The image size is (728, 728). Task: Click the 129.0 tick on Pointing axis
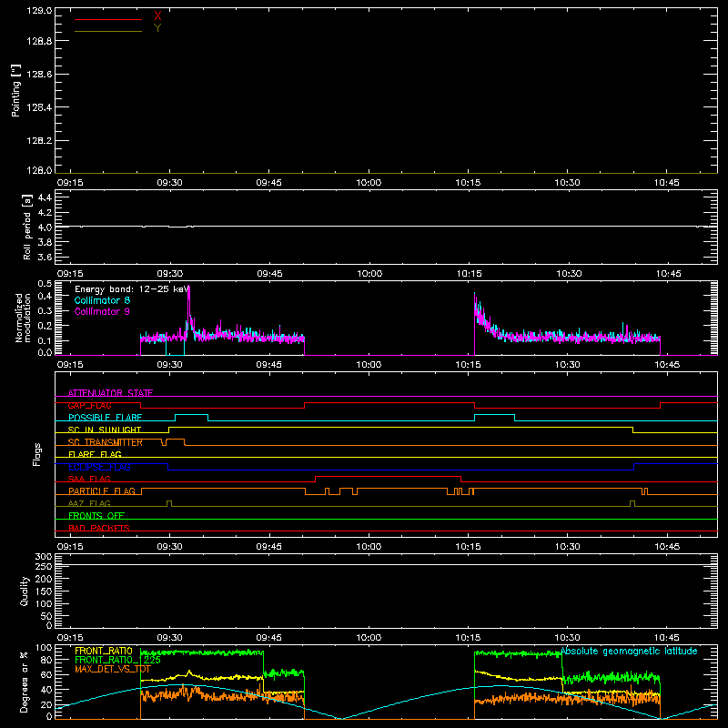tap(39, 10)
